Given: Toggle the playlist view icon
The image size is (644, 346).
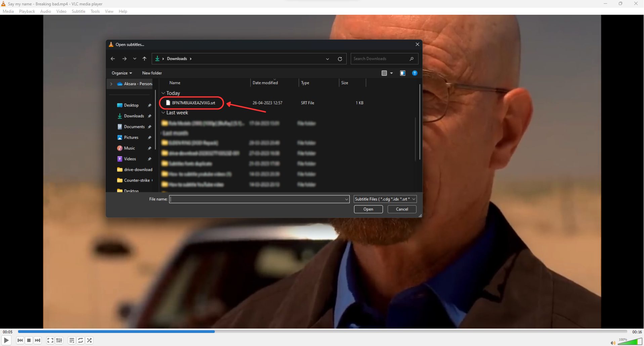Looking at the screenshot, I should (72, 340).
